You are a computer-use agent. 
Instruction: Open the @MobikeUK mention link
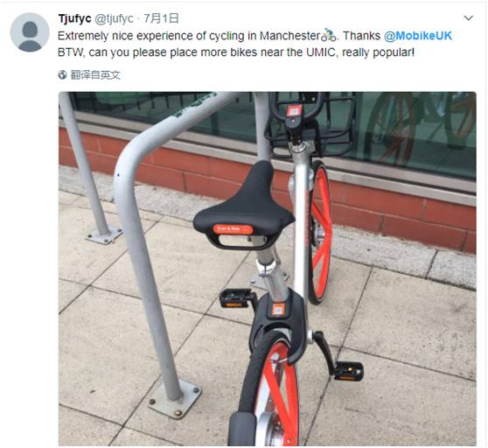[418, 36]
